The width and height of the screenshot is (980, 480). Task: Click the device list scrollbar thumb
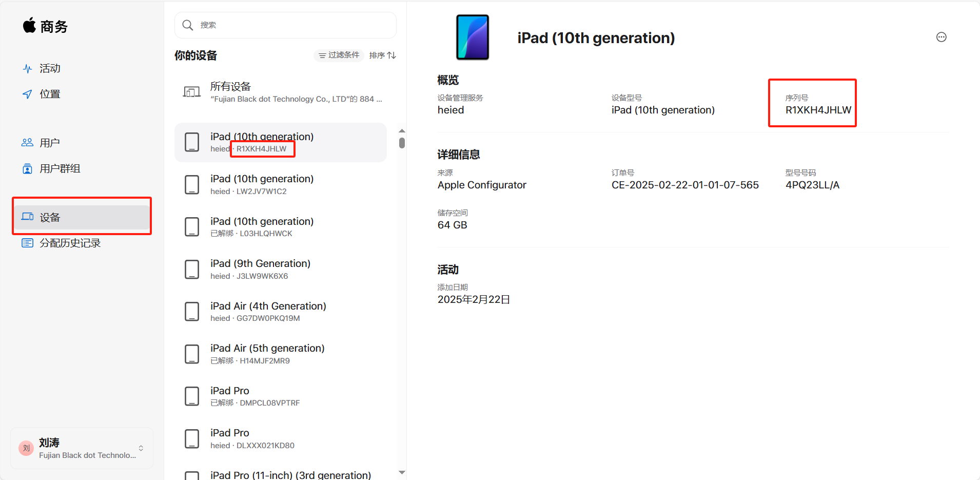(402, 143)
